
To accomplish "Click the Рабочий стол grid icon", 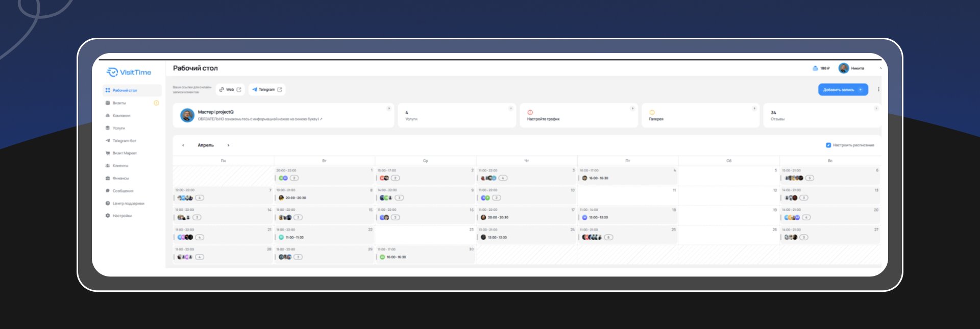I will pyautogui.click(x=108, y=90).
